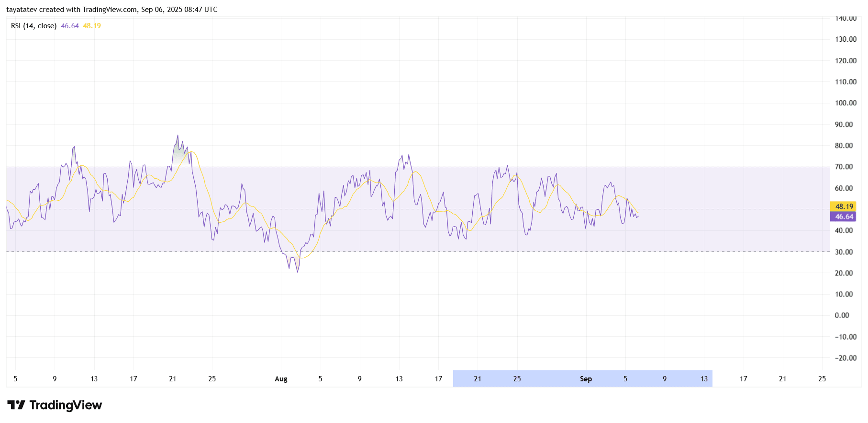Viewport: 868px width, 423px height.
Task: Click the purple 46.64 value in legend
Action: 70,26
